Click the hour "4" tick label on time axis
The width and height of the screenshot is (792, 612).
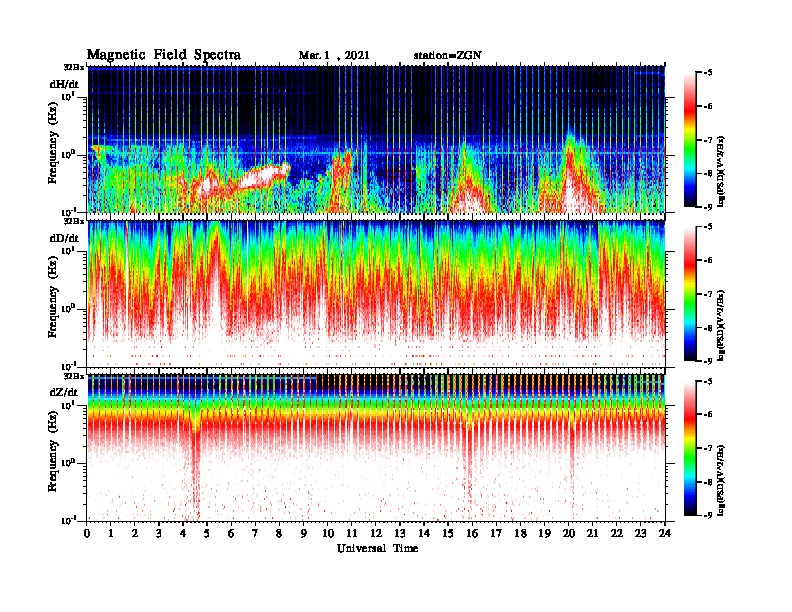click(183, 533)
